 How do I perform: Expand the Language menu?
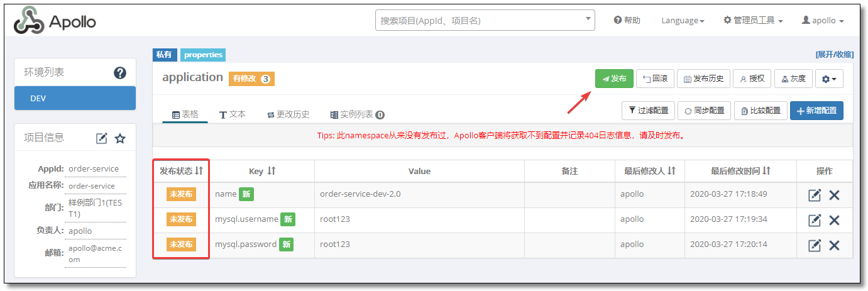(x=683, y=21)
